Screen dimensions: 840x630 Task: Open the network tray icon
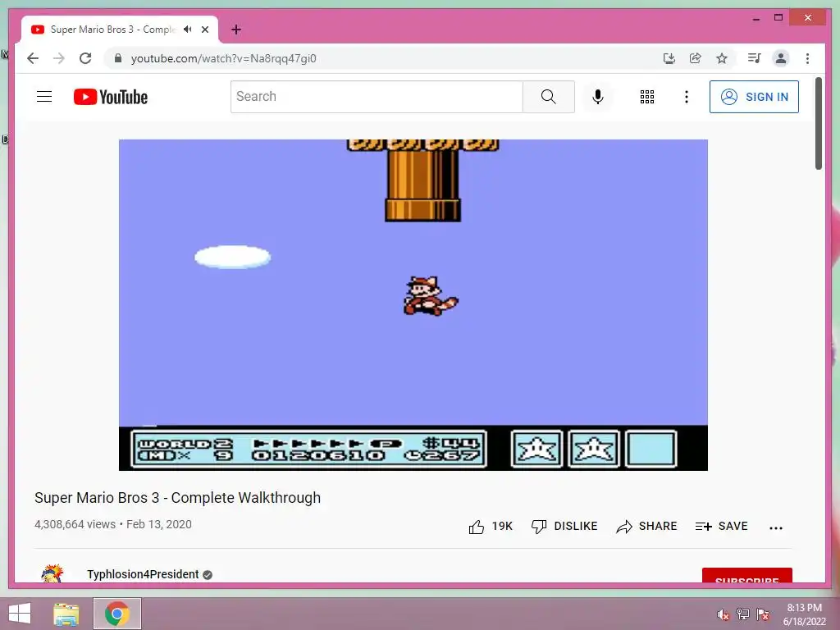(743, 614)
